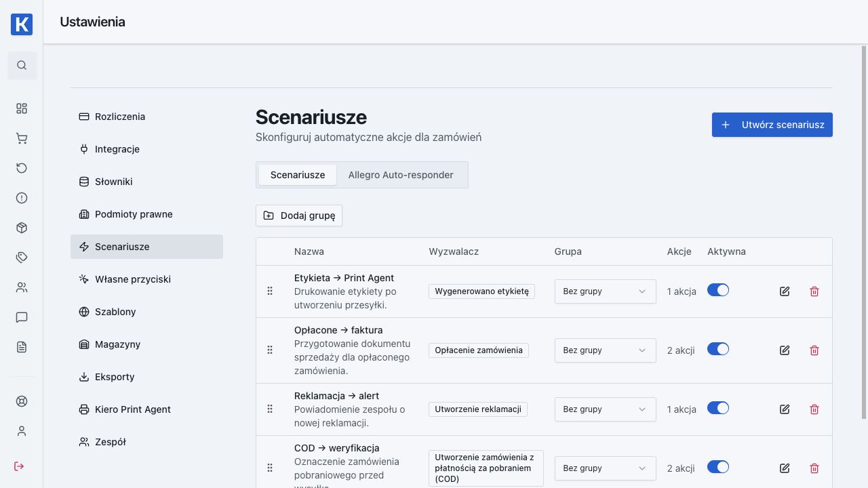Edit the Etykieta → Print Agent scenario
The height and width of the screenshot is (488, 868).
[x=785, y=291]
